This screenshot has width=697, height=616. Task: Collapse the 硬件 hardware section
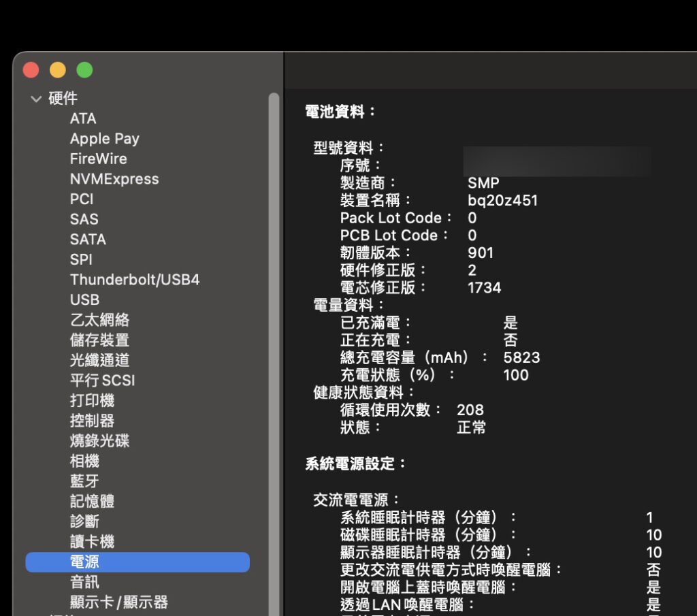point(37,98)
